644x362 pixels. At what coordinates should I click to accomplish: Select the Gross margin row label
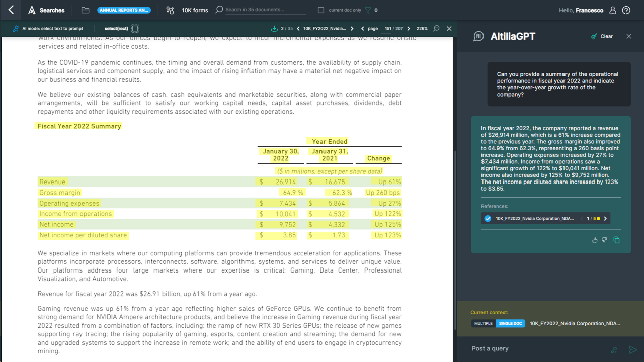pos(60,193)
